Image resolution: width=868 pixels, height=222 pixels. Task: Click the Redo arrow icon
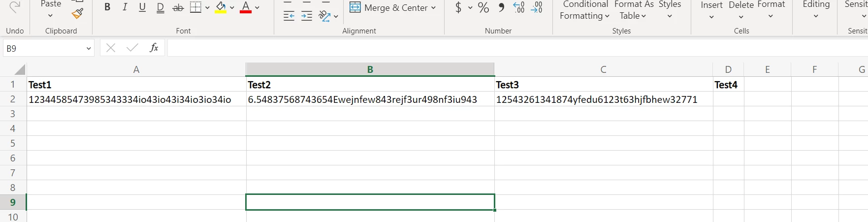15,6
